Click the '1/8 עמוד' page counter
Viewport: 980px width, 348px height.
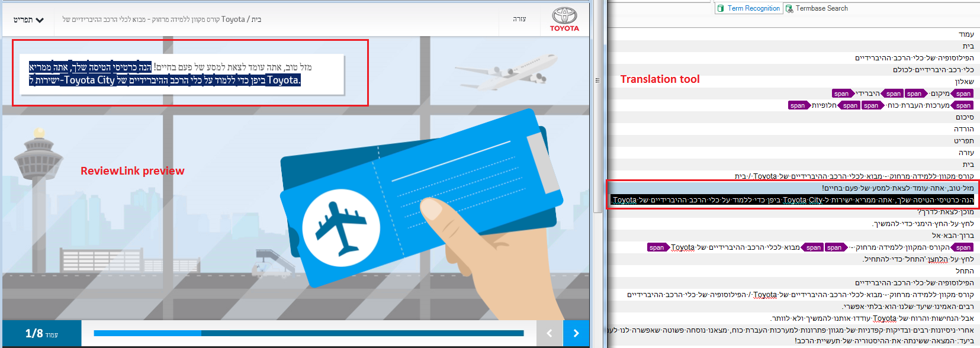point(41,334)
